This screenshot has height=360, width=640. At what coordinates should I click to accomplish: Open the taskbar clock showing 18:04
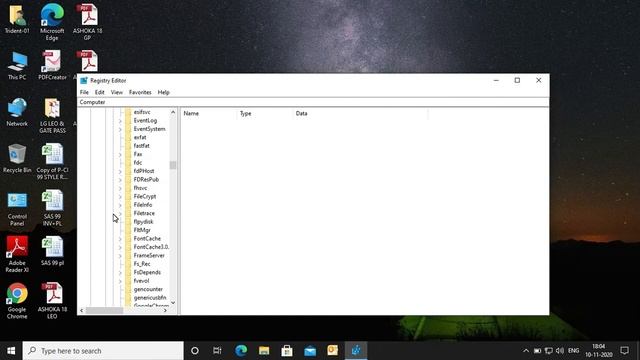point(598,351)
